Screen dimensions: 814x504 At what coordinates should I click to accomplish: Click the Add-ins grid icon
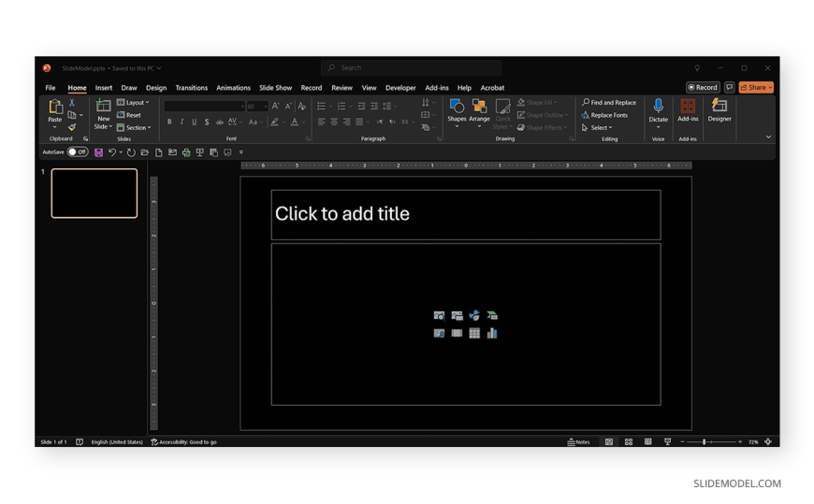688,106
